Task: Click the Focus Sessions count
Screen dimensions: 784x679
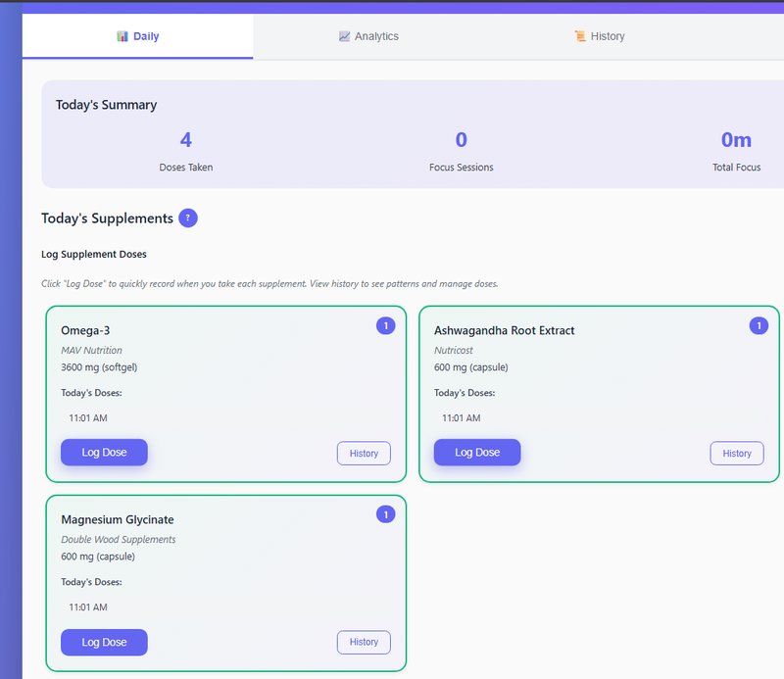Action: [x=462, y=140]
